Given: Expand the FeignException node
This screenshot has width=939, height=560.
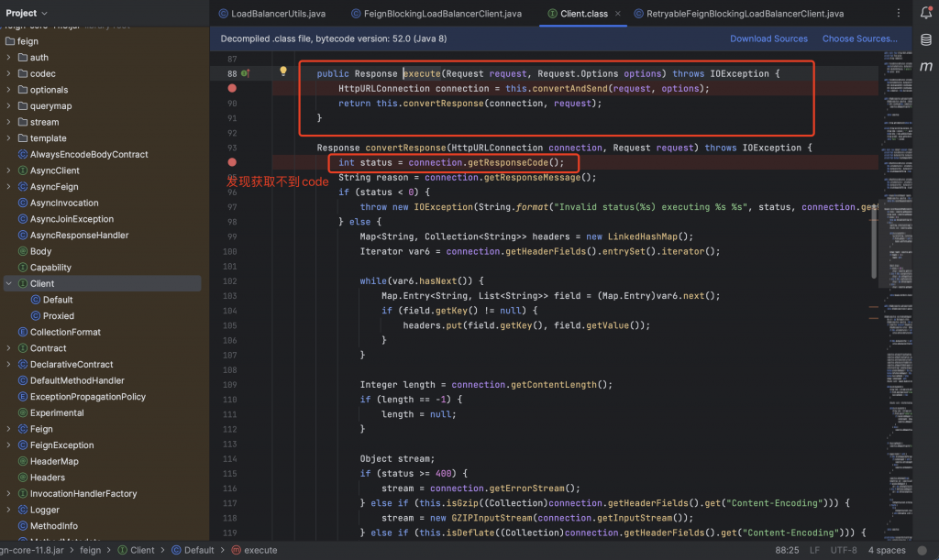Looking at the screenshot, I should pos(8,445).
